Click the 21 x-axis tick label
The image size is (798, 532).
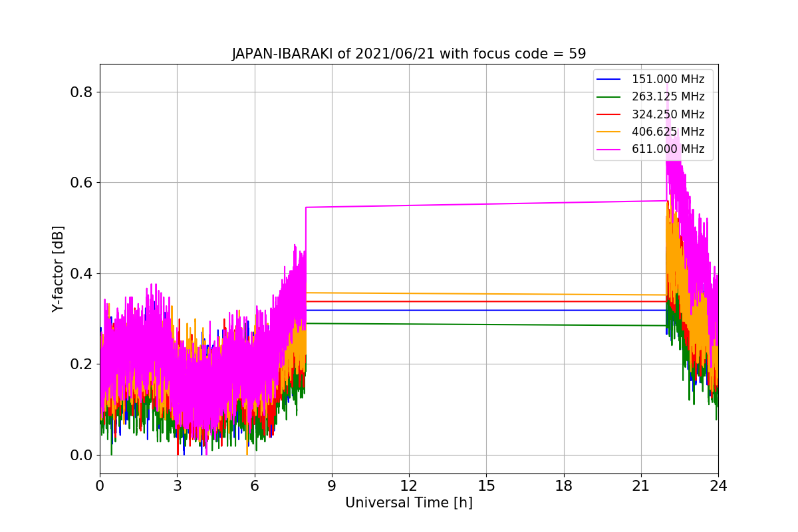coord(641,486)
